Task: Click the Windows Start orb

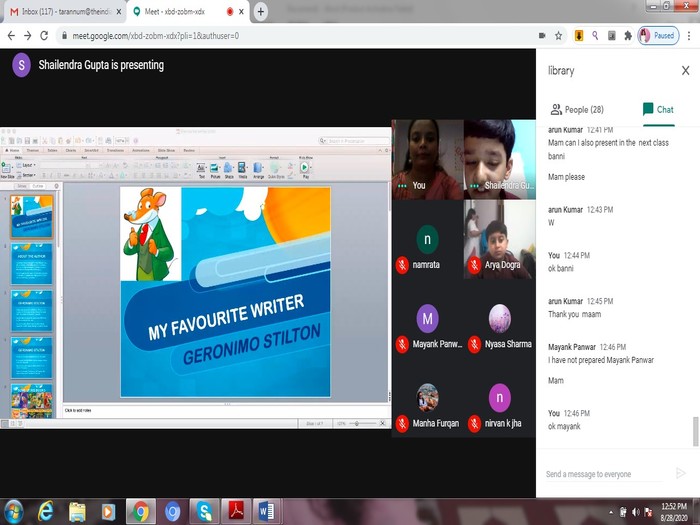Action: pos(13,512)
